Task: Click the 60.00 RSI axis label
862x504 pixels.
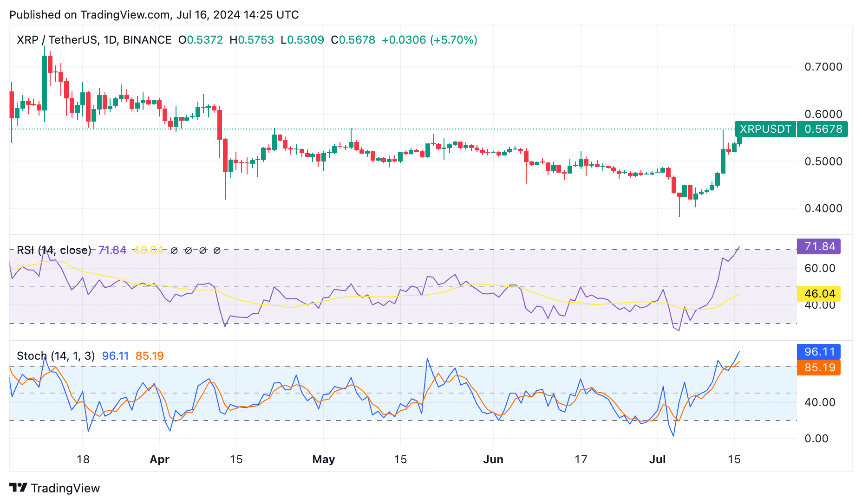Action: [820, 268]
